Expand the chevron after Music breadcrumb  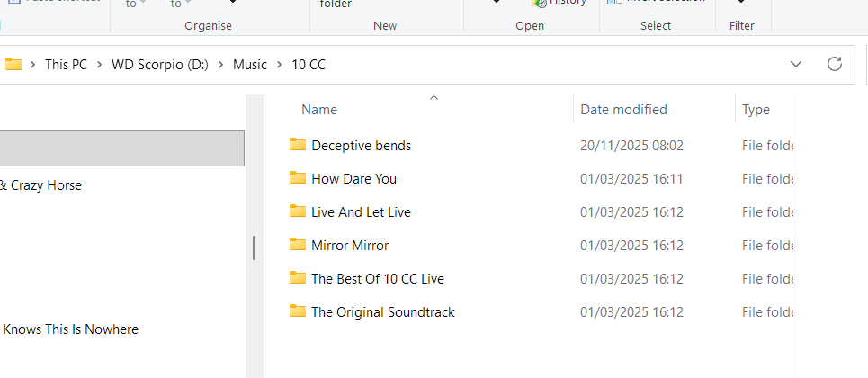click(280, 65)
